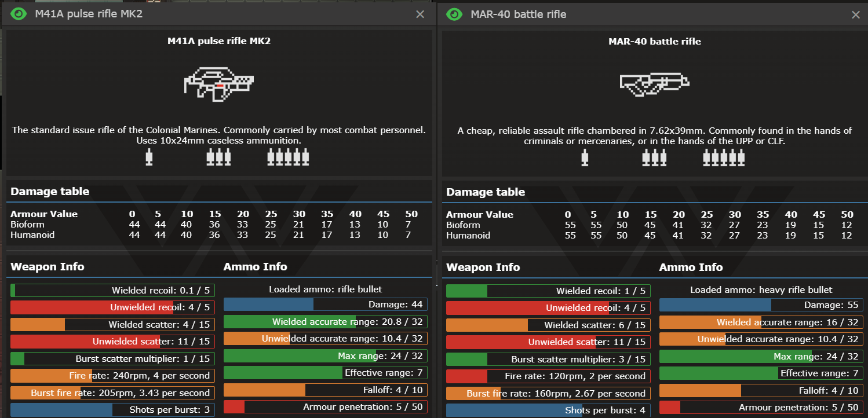Close the M41A pulse rifle MK2 window
The width and height of the screenshot is (868, 418).
pos(420,14)
